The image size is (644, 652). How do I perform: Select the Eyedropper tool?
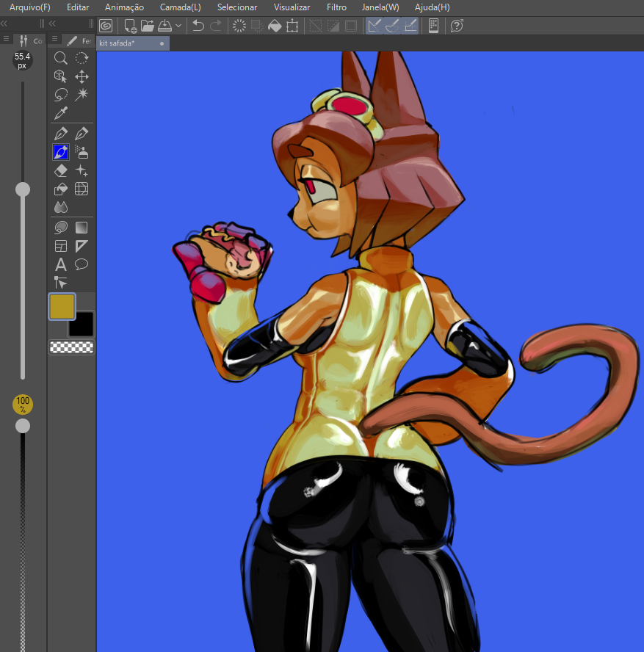pyautogui.click(x=61, y=112)
